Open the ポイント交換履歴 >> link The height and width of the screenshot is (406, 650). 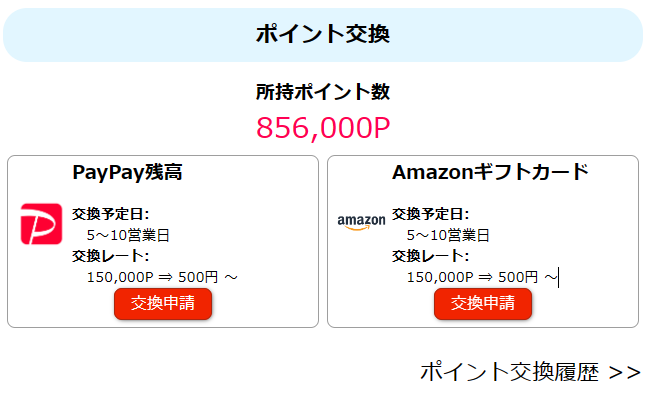click(x=530, y=373)
